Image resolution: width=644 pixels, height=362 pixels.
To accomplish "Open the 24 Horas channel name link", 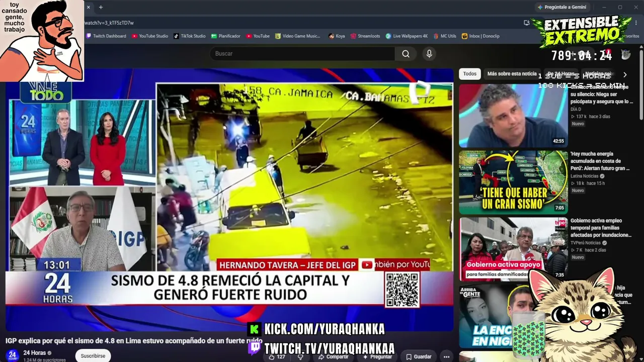I will (x=34, y=353).
